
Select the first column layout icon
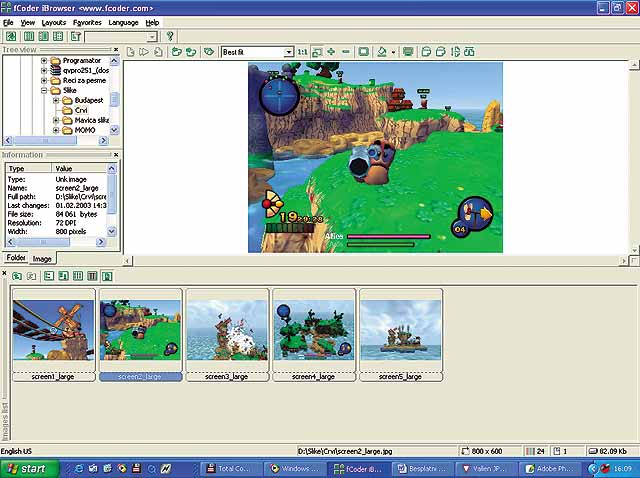29,36
